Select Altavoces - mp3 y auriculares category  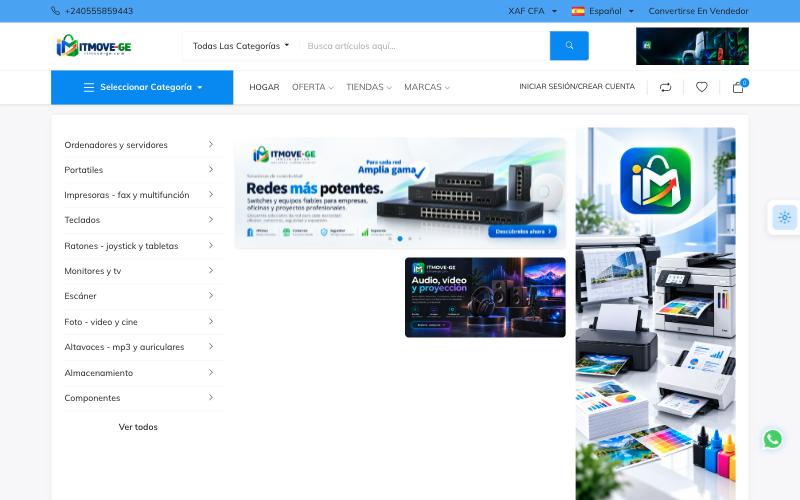pyautogui.click(x=124, y=347)
